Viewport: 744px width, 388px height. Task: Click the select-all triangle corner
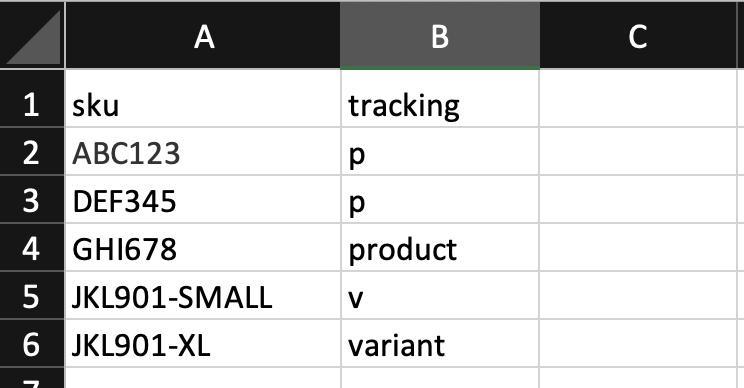32,36
